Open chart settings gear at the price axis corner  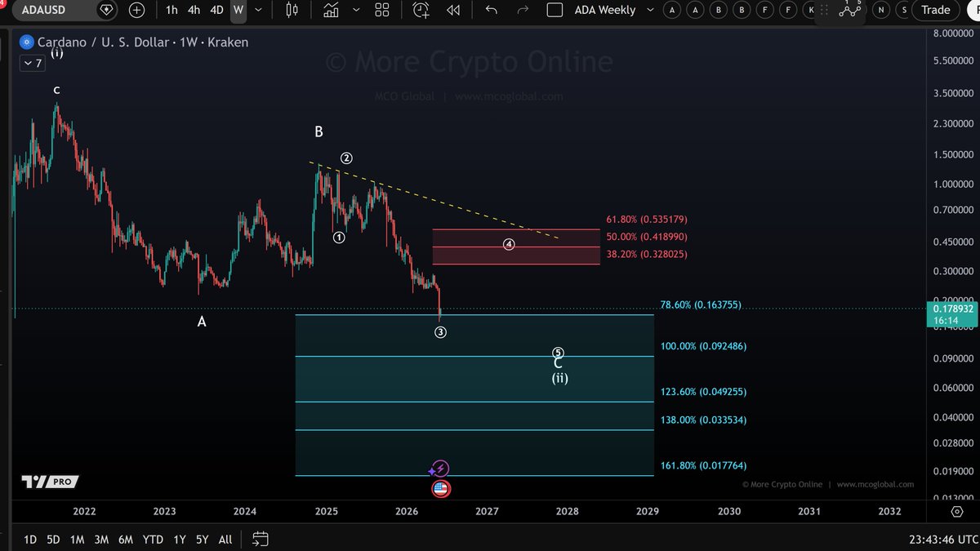(955, 511)
